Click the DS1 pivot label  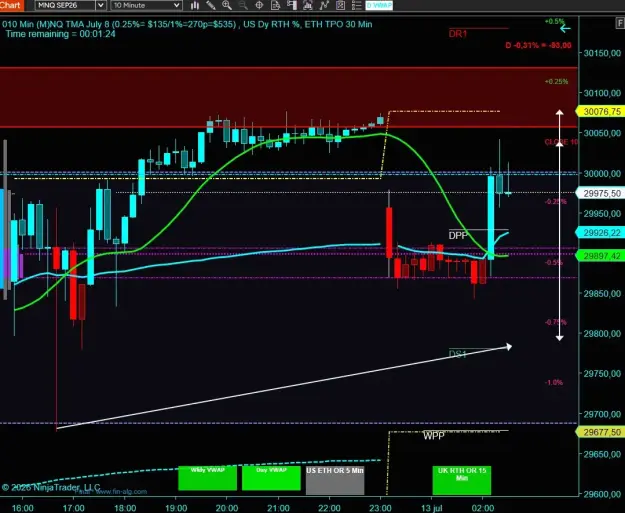pyautogui.click(x=458, y=354)
